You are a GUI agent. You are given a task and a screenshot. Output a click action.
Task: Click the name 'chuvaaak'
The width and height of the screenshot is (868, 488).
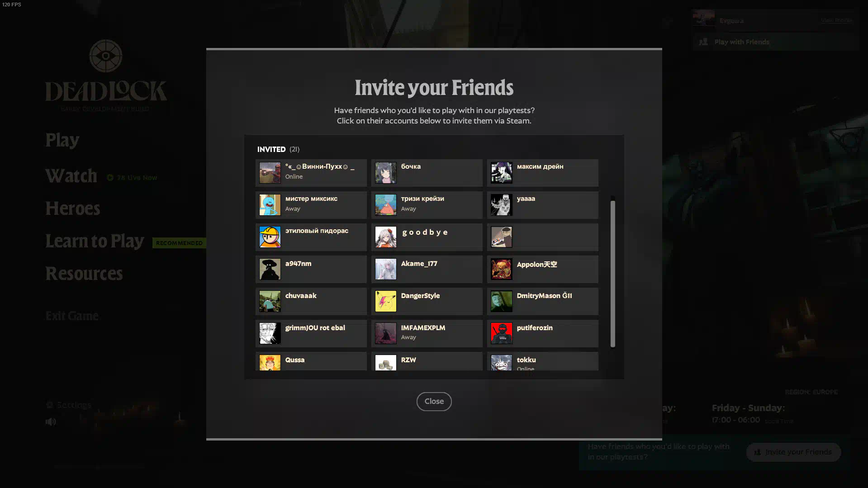(x=301, y=296)
